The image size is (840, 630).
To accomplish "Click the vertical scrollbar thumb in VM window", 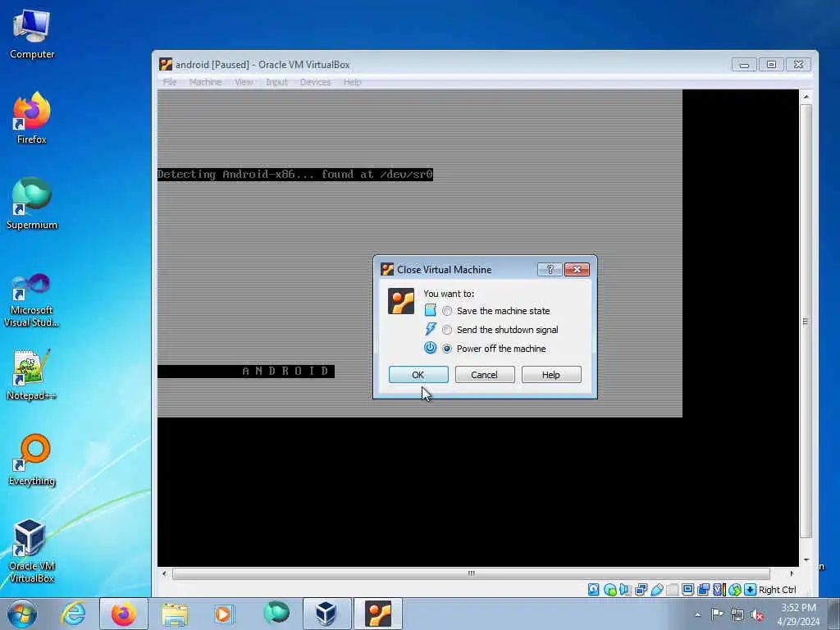I will [806, 322].
